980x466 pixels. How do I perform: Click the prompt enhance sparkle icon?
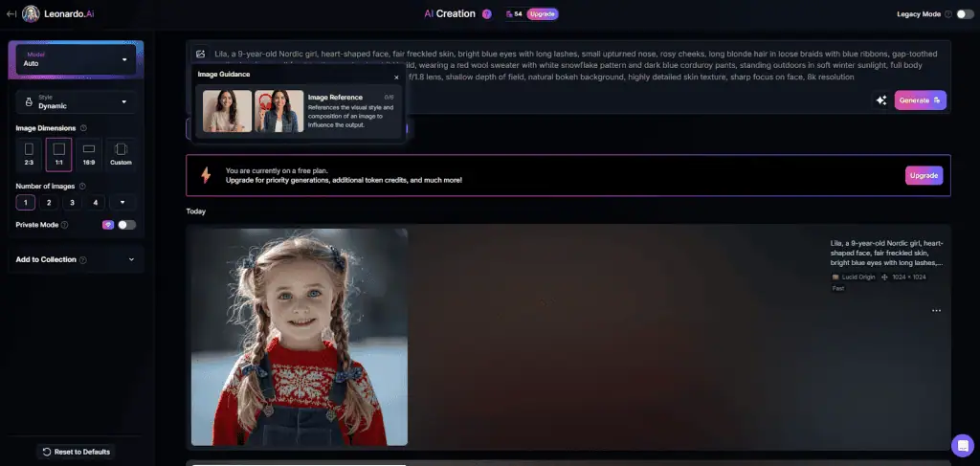881,100
